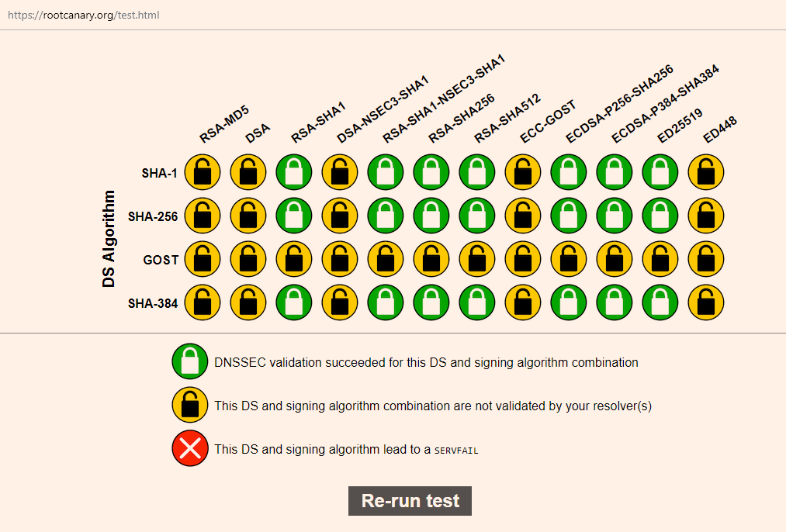The width and height of the screenshot is (786, 532).
Task: Click SHA-256 row lock under ED25519
Action: point(660,216)
